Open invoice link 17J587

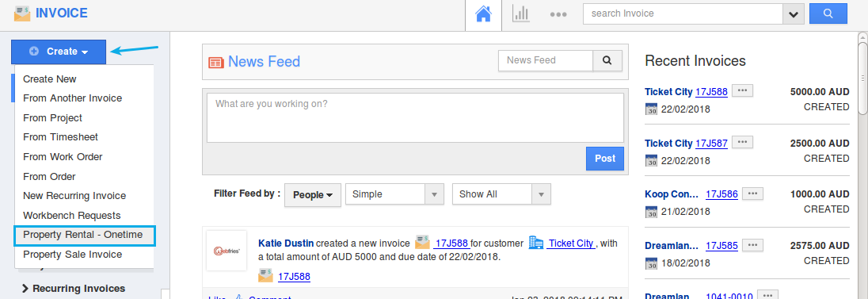[x=711, y=143]
